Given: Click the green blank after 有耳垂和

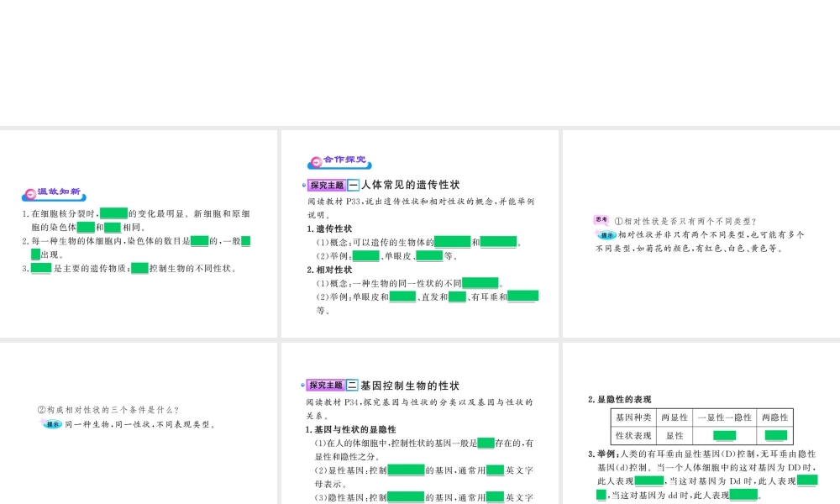Looking at the screenshot, I should click(x=522, y=297).
